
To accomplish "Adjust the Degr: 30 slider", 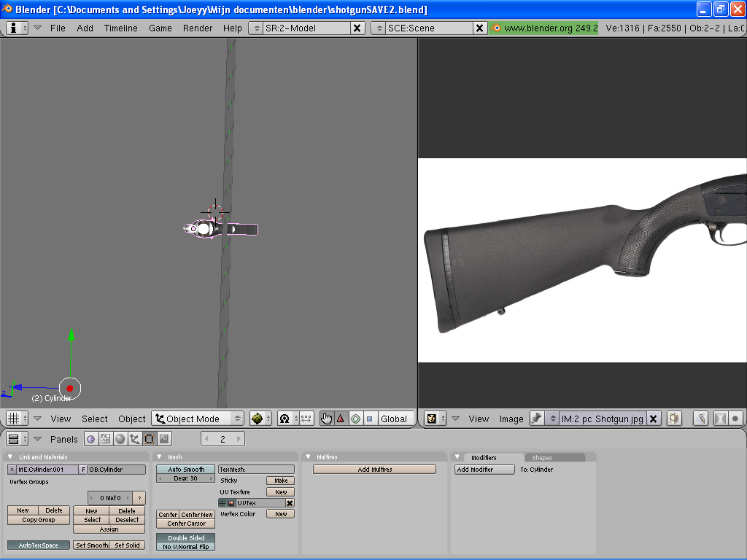I will pyautogui.click(x=186, y=478).
